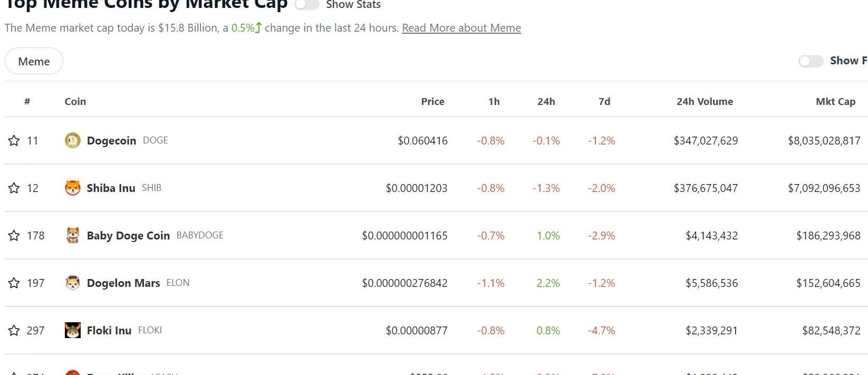Click the Floki Inu coin logo
This screenshot has width=868, height=375.
pyautogui.click(x=72, y=330)
